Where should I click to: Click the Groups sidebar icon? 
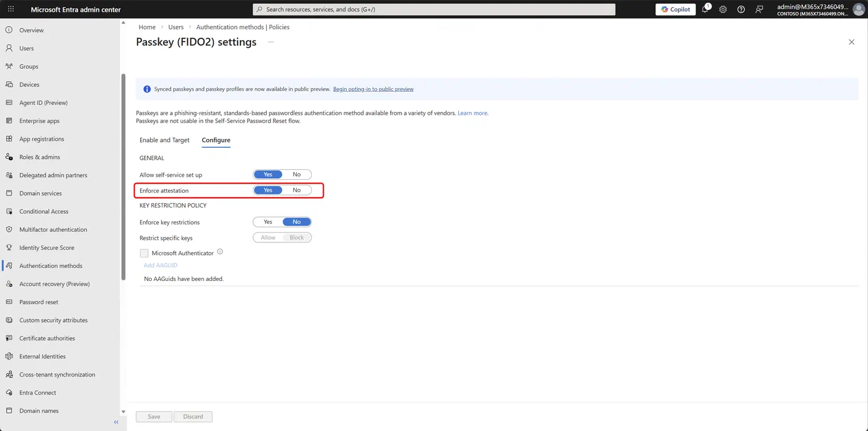(9, 66)
